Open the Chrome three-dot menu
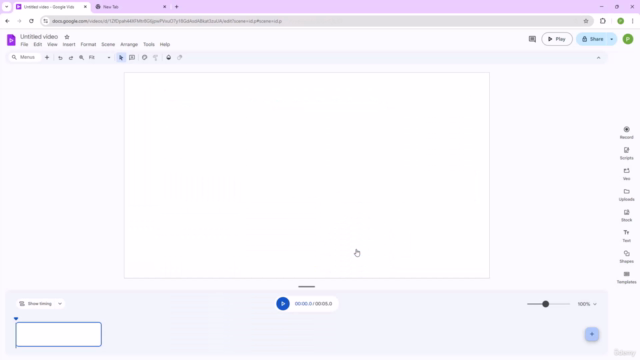Image resolution: width=640 pixels, height=360 pixels. click(x=633, y=21)
